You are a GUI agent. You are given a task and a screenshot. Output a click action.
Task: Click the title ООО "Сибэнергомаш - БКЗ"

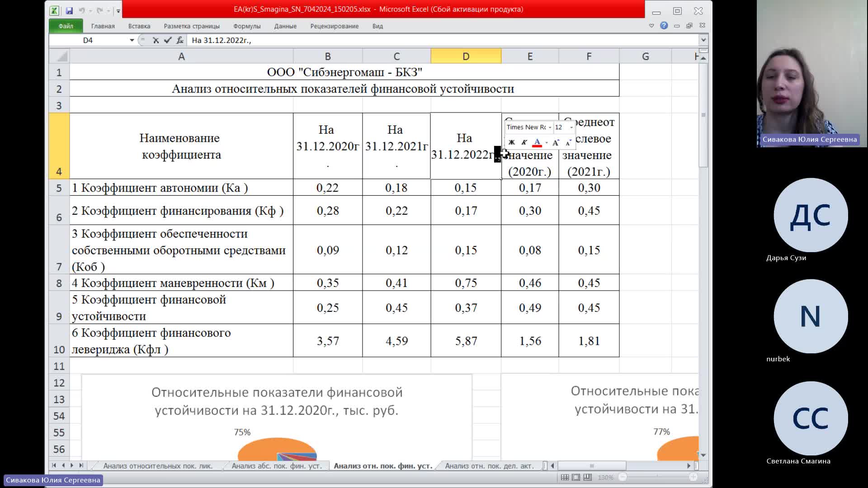point(344,72)
